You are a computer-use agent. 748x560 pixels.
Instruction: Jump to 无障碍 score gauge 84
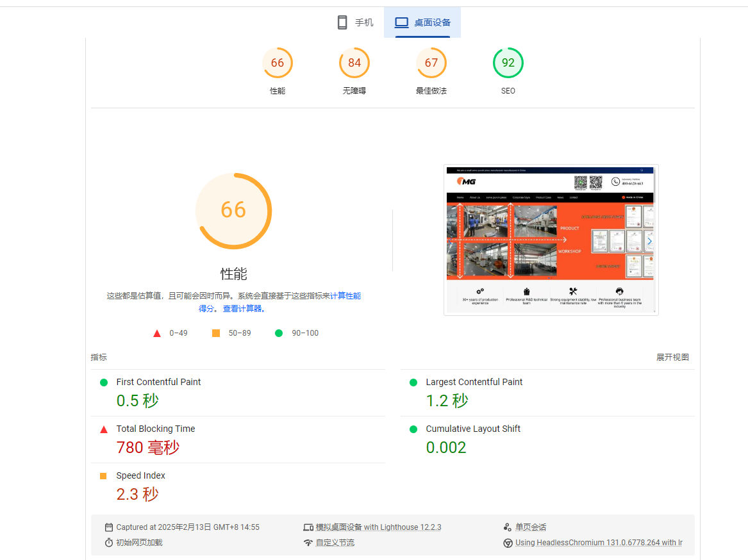pyautogui.click(x=354, y=63)
